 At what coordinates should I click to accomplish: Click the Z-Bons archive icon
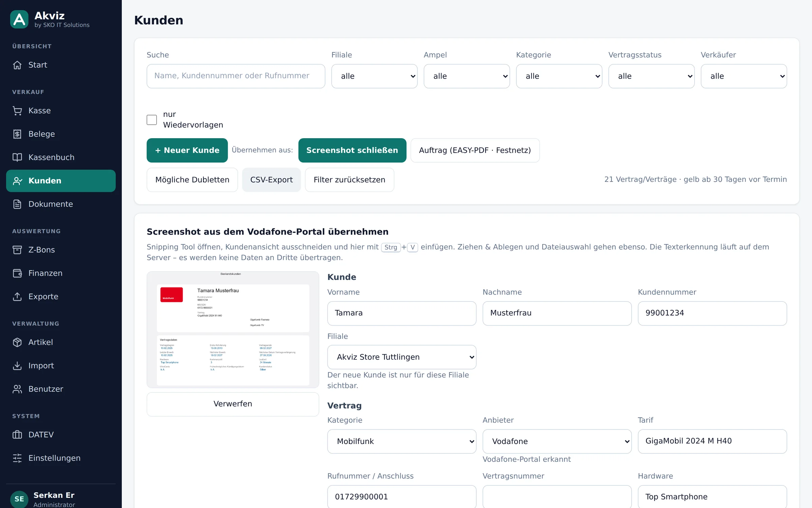pyautogui.click(x=17, y=250)
